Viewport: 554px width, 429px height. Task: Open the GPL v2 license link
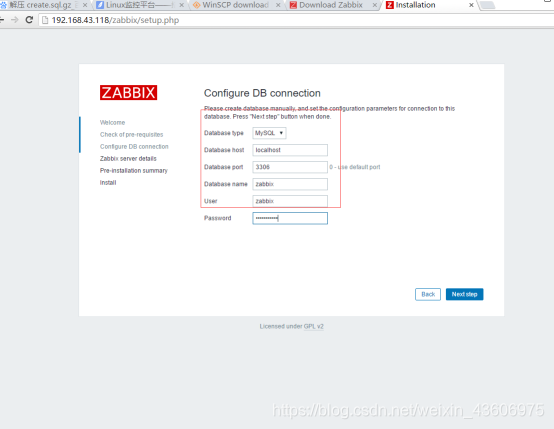[313, 326]
